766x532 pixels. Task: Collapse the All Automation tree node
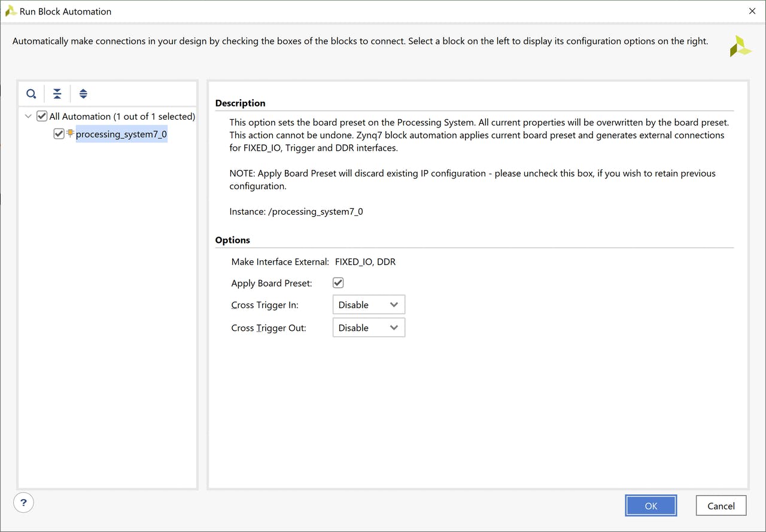click(28, 116)
